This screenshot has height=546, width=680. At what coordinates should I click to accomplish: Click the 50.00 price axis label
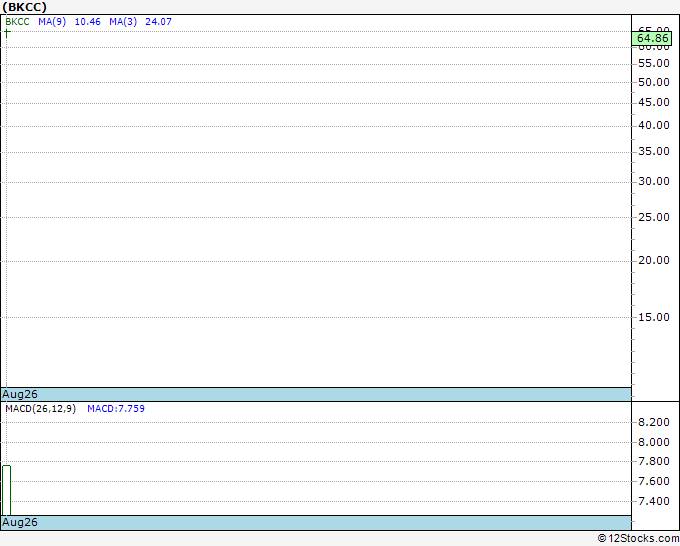pyautogui.click(x=654, y=82)
